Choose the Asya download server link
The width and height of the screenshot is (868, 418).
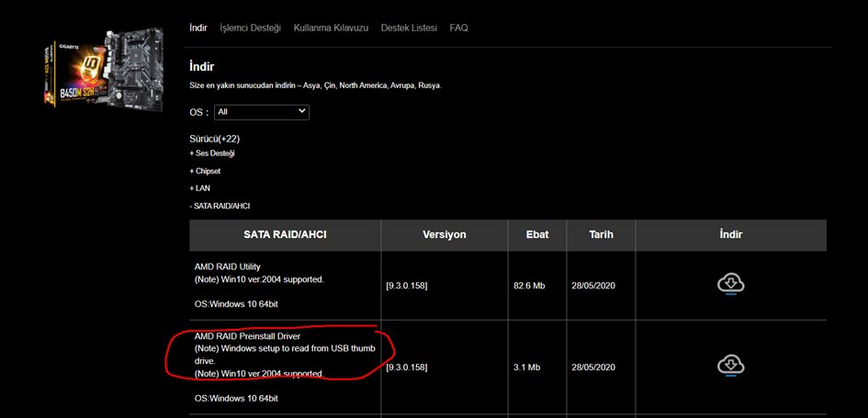[311, 86]
